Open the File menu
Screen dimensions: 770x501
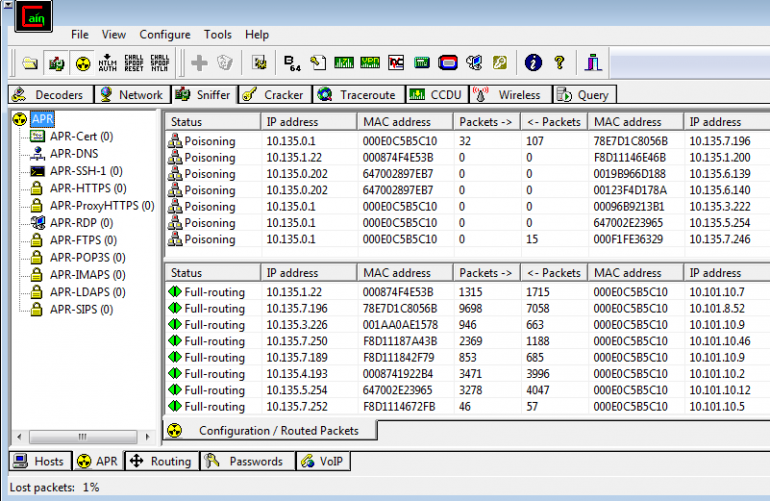(80, 34)
